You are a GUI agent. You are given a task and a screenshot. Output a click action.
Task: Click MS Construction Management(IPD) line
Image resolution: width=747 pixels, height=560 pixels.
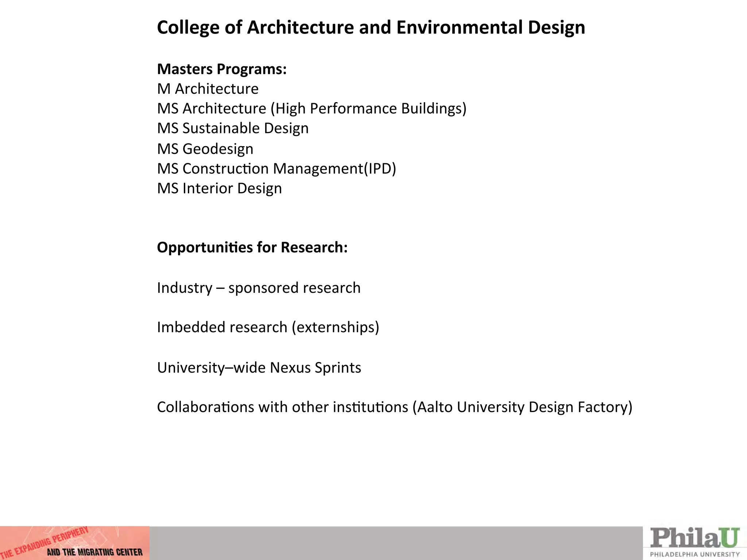[x=276, y=169]
